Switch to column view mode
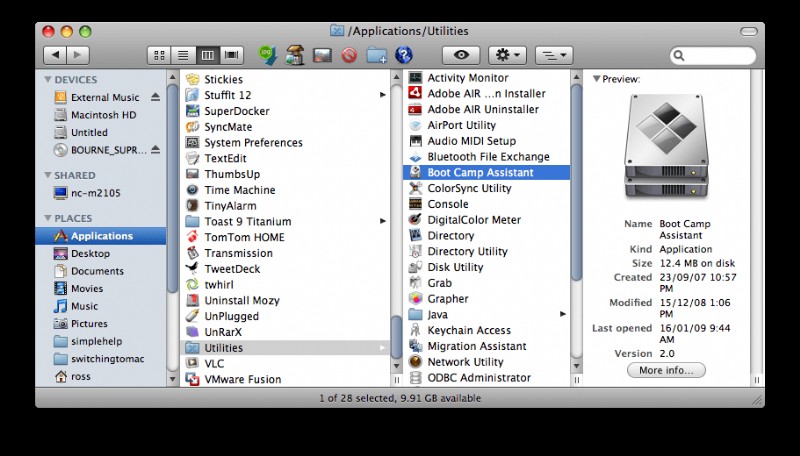The image size is (800, 456). (x=207, y=55)
